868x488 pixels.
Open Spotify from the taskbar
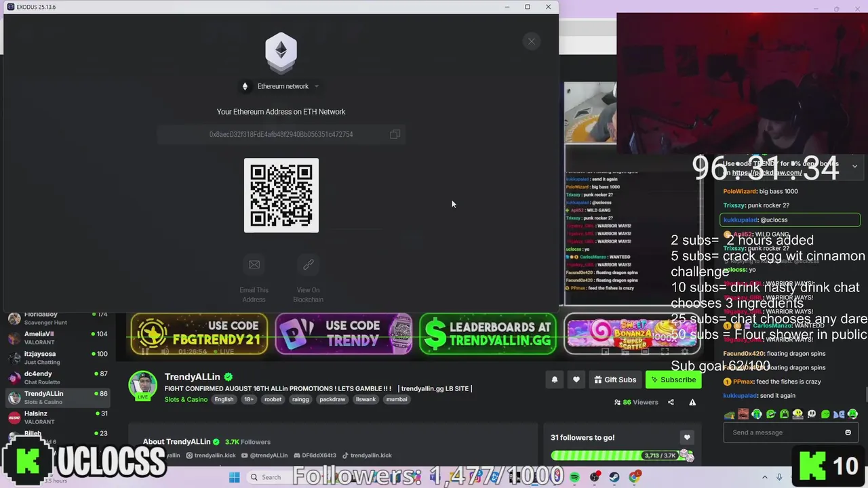click(x=574, y=477)
